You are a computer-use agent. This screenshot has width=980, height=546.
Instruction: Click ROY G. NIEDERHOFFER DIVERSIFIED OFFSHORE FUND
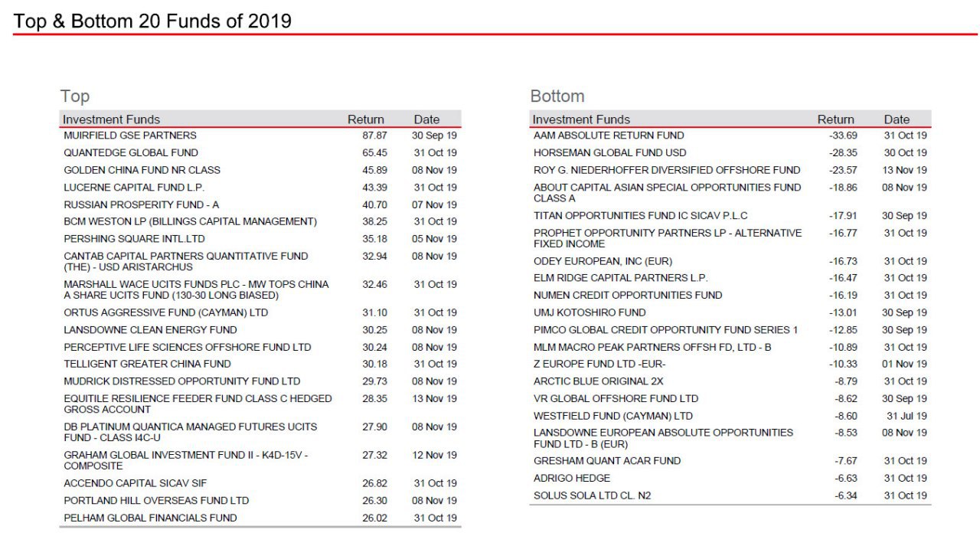(667, 170)
